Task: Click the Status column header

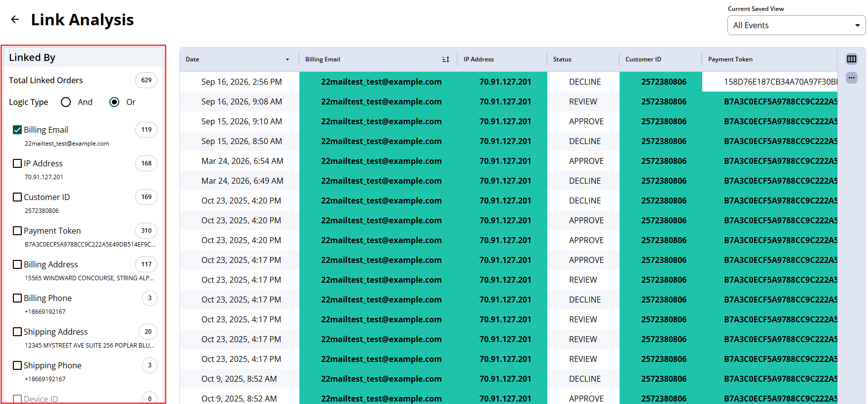Action: tap(562, 59)
